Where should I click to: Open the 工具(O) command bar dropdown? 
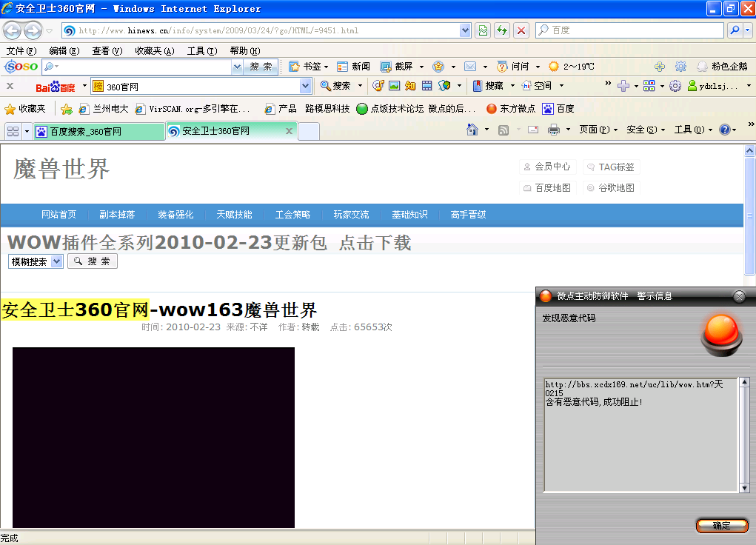pyautogui.click(x=693, y=130)
